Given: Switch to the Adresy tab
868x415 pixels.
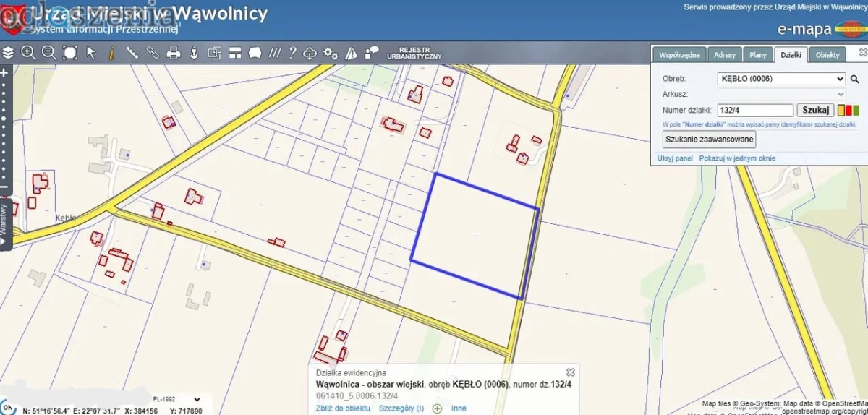Looking at the screenshot, I should click(x=724, y=55).
